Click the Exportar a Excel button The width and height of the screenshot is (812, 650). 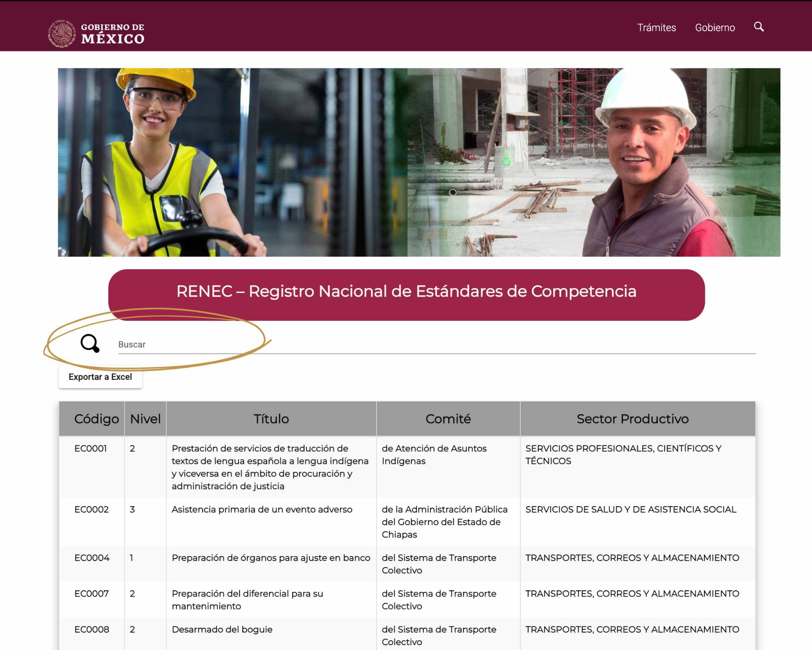click(x=100, y=377)
